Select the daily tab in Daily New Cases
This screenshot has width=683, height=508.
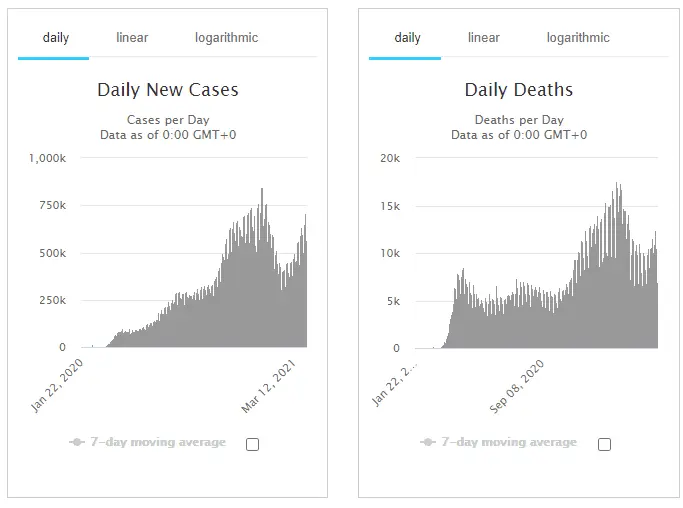(x=56, y=38)
